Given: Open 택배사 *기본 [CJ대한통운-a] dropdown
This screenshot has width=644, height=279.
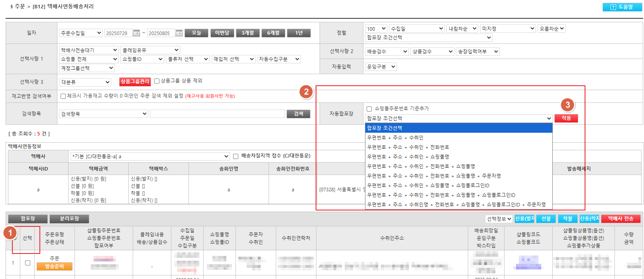Looking at the screenshot, I should coord(150,156).
